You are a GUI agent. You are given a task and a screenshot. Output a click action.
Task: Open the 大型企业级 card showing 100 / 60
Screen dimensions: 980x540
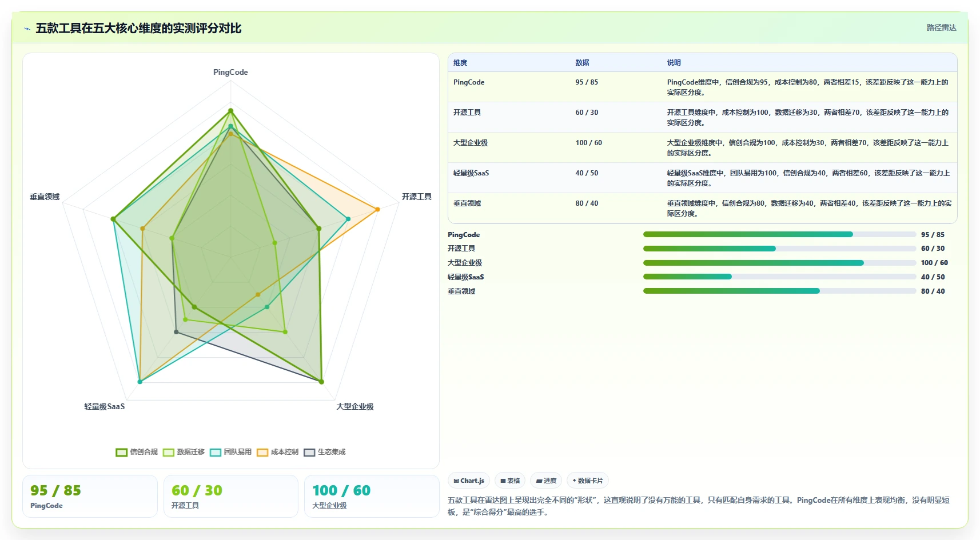[x=372, y=497]
